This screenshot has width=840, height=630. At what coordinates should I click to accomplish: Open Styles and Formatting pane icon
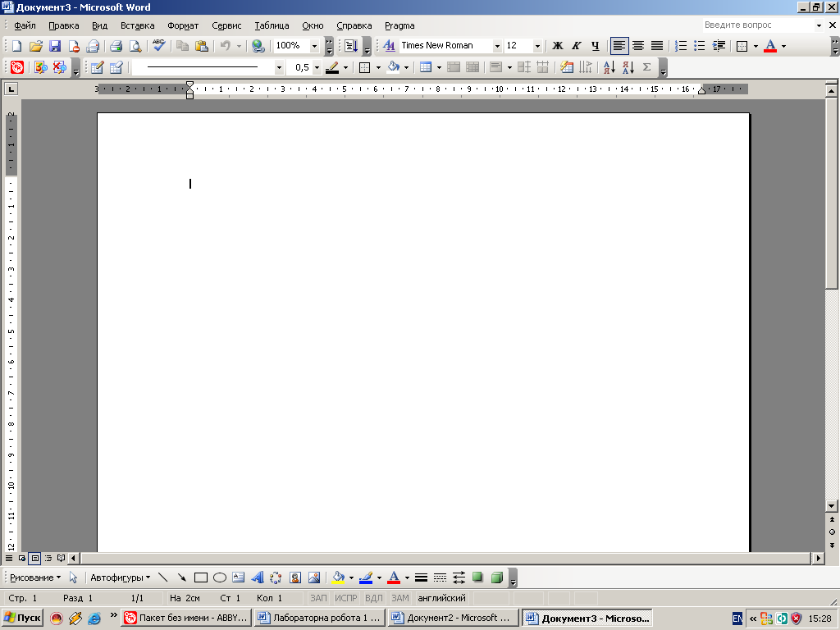[x=389, y=46]
